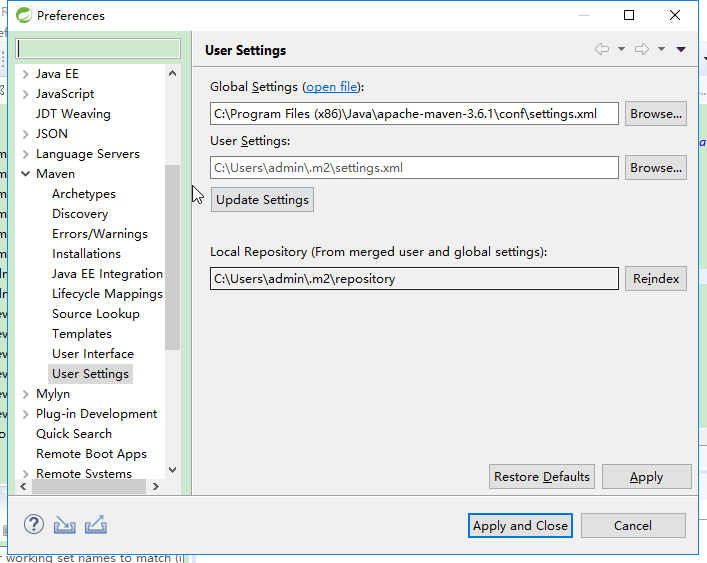Screen dimensions: 707x563
Task: Click Restore Defaults button
Action: (x=542, y=476)
